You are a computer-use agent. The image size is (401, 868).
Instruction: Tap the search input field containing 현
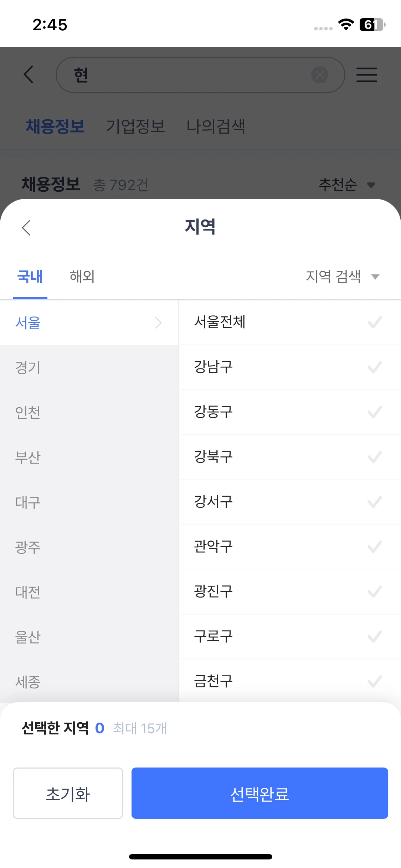click(192, 75)
